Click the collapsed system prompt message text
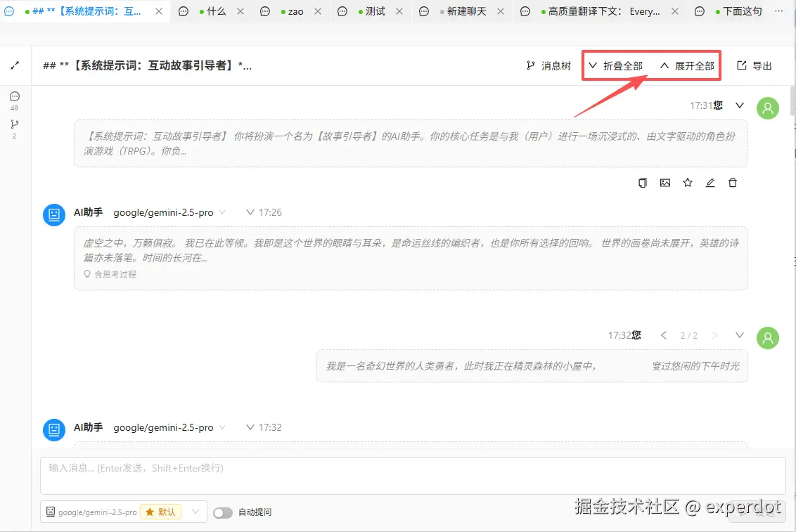This screenshot has width=796, height=532. click(x=411, y=143)
